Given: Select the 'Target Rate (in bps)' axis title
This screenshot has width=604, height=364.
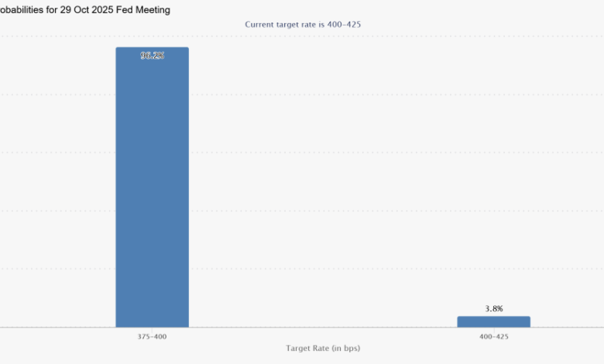Looking at the screenshot, I should tap(322, 349).
